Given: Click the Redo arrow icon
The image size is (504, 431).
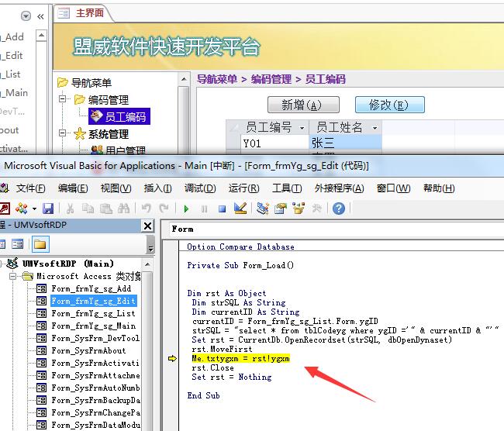Looking at the screenshot, I should click(164, 209).
